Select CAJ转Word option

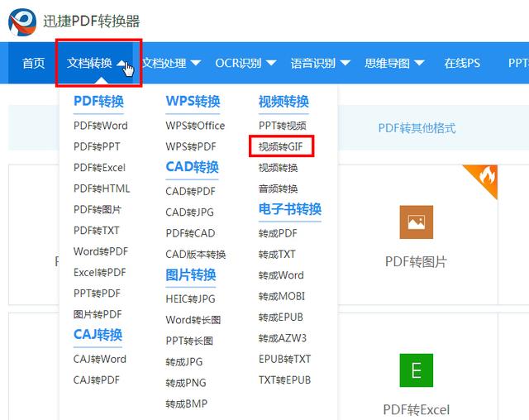(x=100, y=359)
